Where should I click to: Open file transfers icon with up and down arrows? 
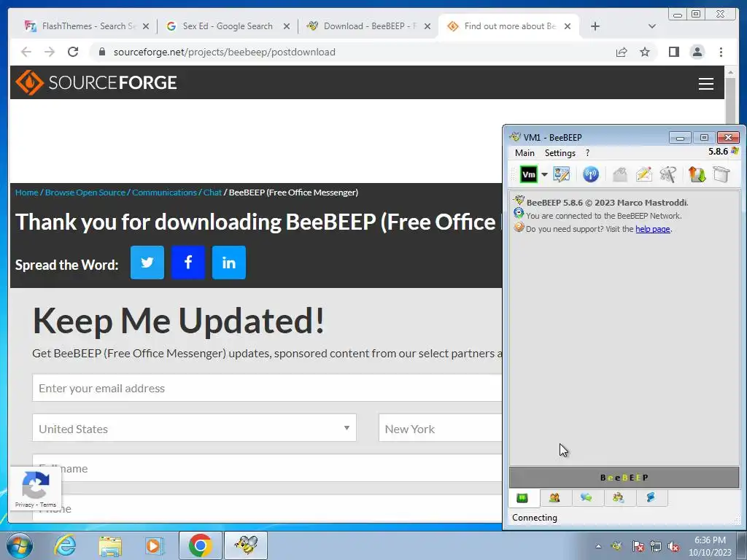[697, 174]
